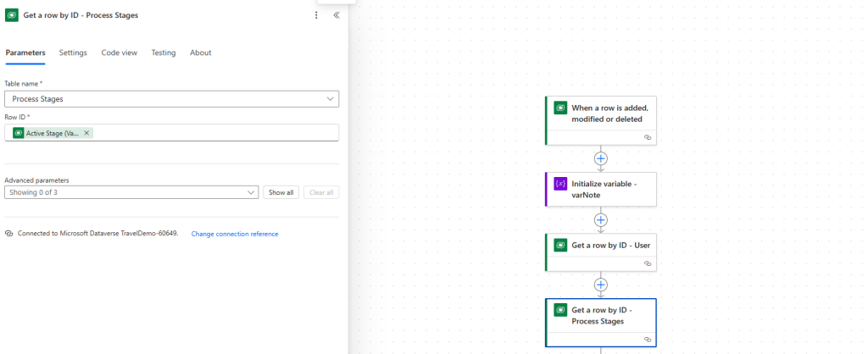868x354 pixels.
Task: Insert action after Initialize variable - varNote
Action: click(x=601, y=220)
